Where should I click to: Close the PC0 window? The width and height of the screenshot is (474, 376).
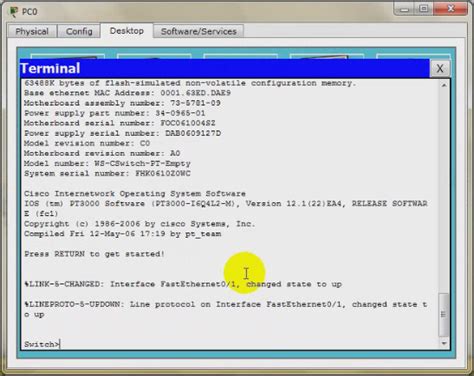point(450,9)
